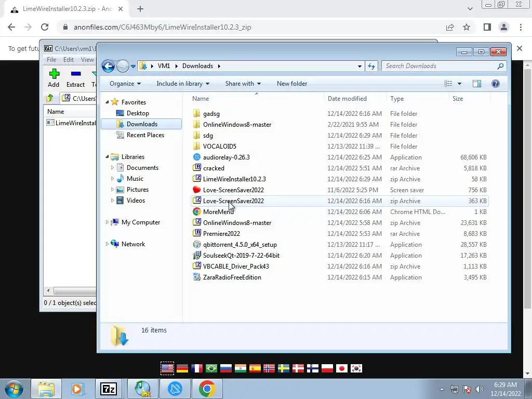
Task: Open the Share with dropdown
Action: [x=243, y=84]
